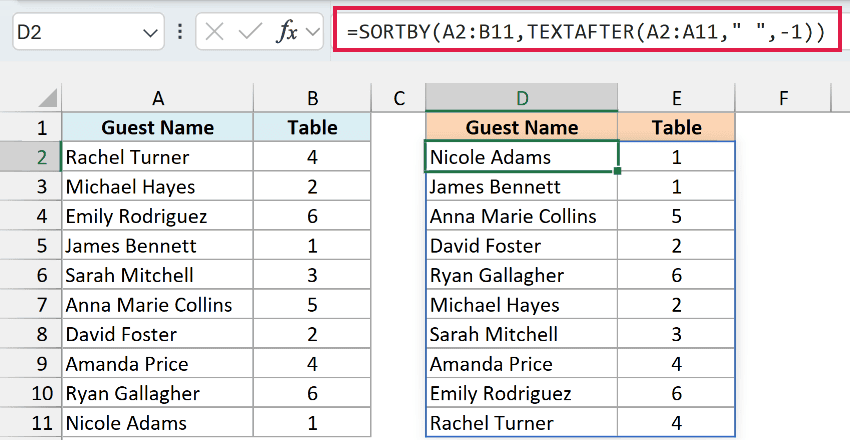Open the Name Box dropdown arrow
850x440 pixels.
(150, 33)
